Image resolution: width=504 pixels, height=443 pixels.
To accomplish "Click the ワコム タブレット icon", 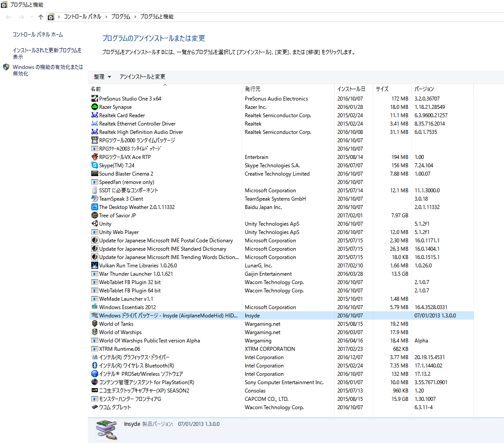I will pos(94,407).
